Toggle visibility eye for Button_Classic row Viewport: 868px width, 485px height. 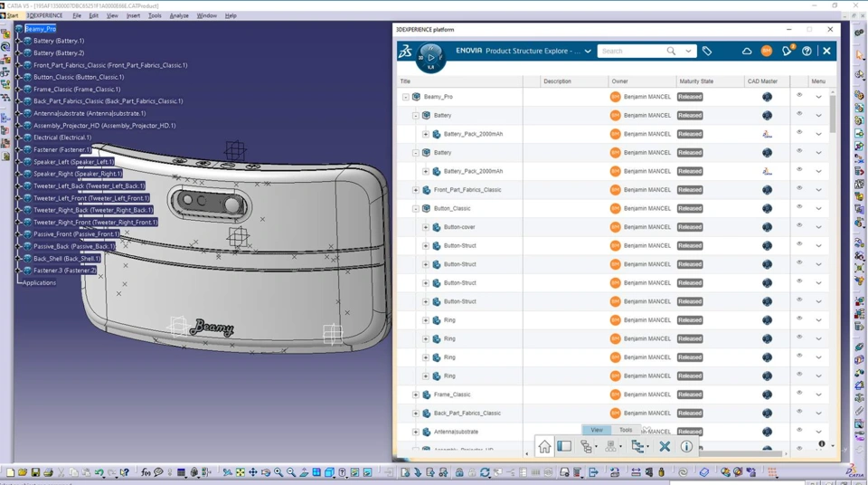799,207
